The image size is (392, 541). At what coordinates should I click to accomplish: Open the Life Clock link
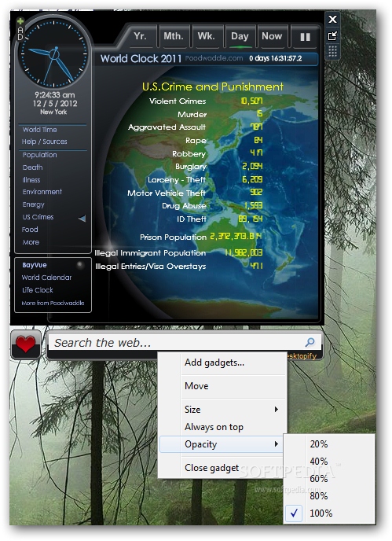[38, 290]
